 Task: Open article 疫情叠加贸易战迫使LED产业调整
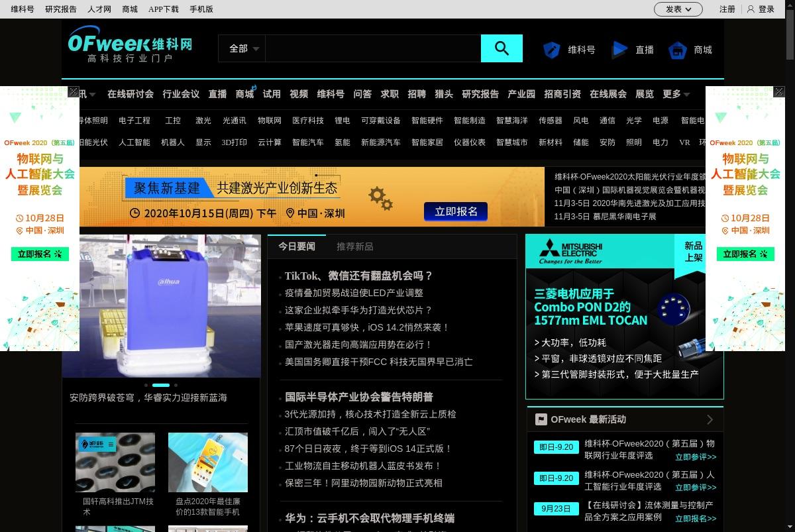tap(354, 293)
